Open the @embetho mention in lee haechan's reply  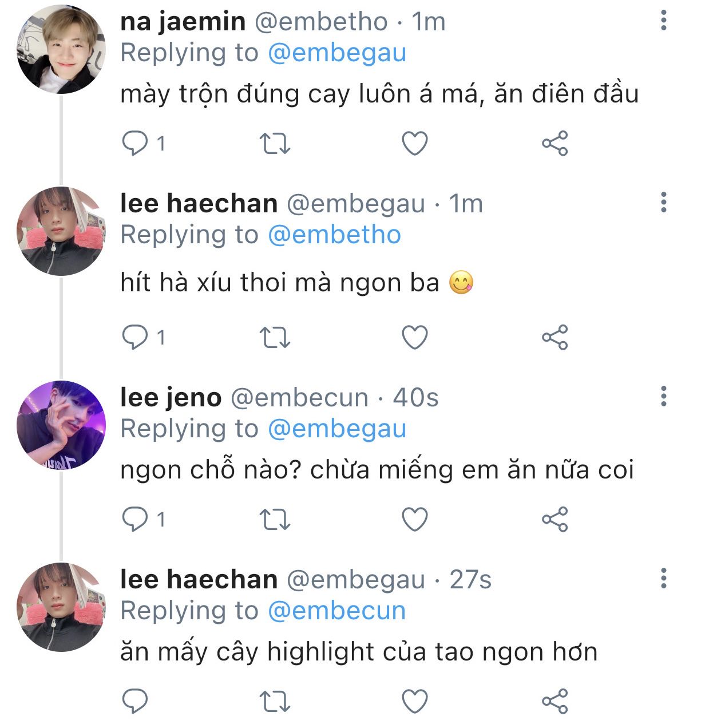[x=334, y=235]
